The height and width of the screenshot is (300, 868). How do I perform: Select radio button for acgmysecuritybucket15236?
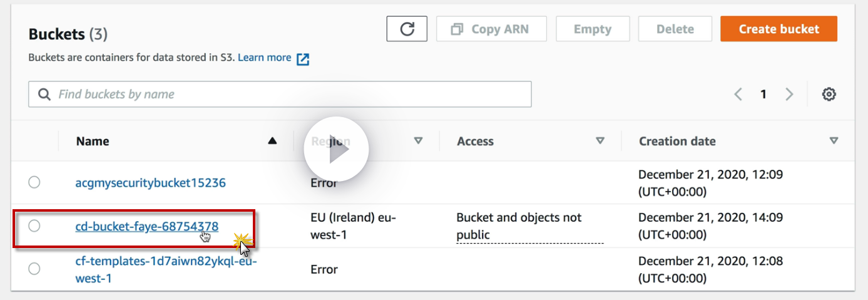[34, 182]
